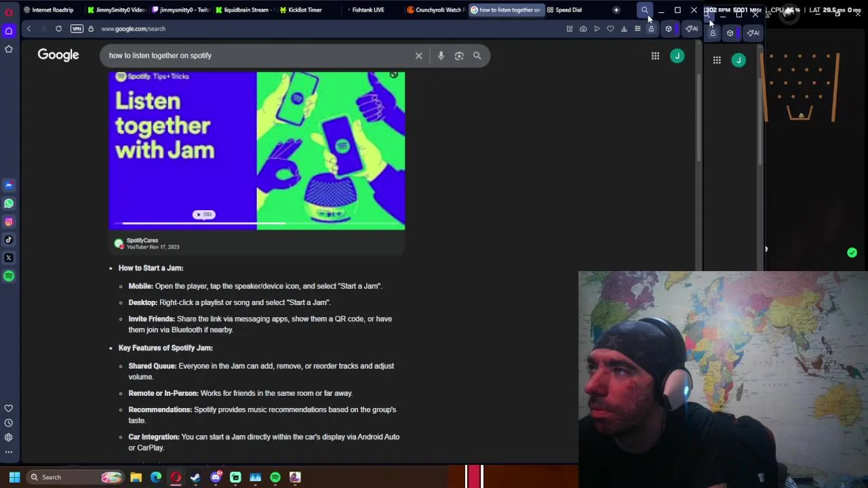Open X (Twitter) in the Opera sidebar
The image size is (868, 488).
pyautogui.click(x=9, y=258)
